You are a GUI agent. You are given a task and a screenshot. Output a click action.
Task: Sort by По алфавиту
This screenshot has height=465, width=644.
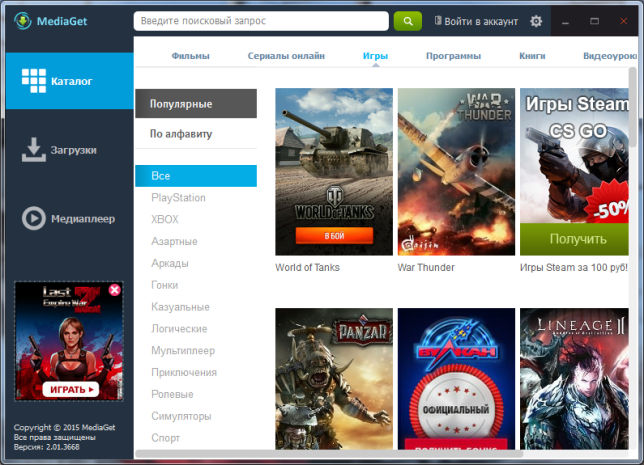196,134
